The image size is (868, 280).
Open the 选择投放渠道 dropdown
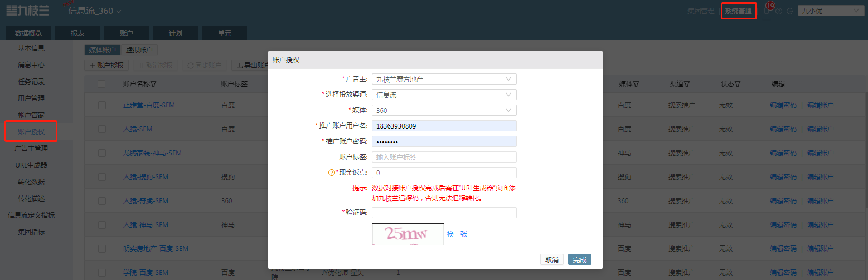(x=444, y=95)
